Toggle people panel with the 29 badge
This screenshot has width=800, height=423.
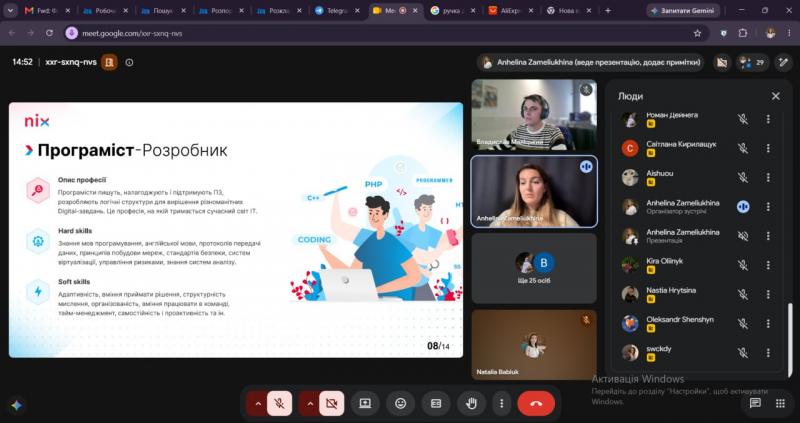coord(752,63)
